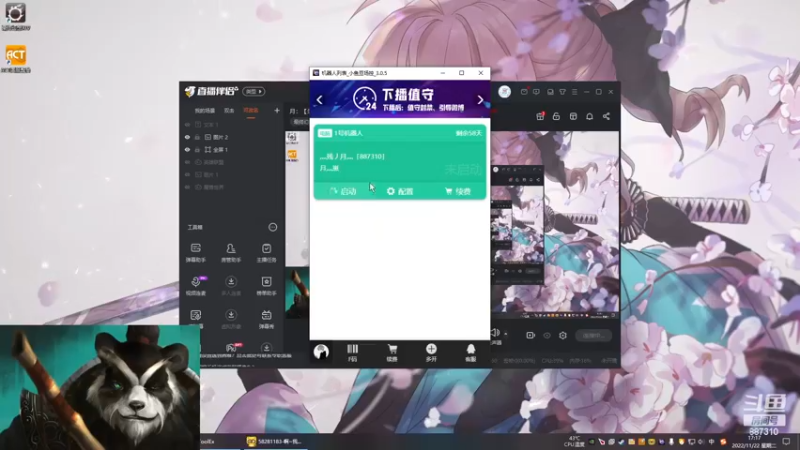800x450 pixels.
Task: Toggle lock on 全屏 1 source
Action: click(197, 149)
